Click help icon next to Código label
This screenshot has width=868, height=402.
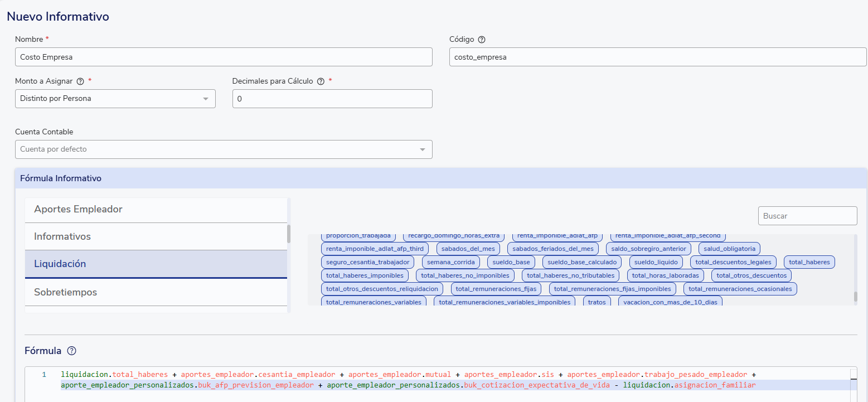pos(482,40)
